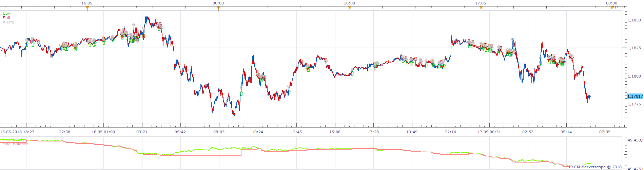Click the current price tag 1,17817
Screen dimensions: 644x170
tap(635, 97)
